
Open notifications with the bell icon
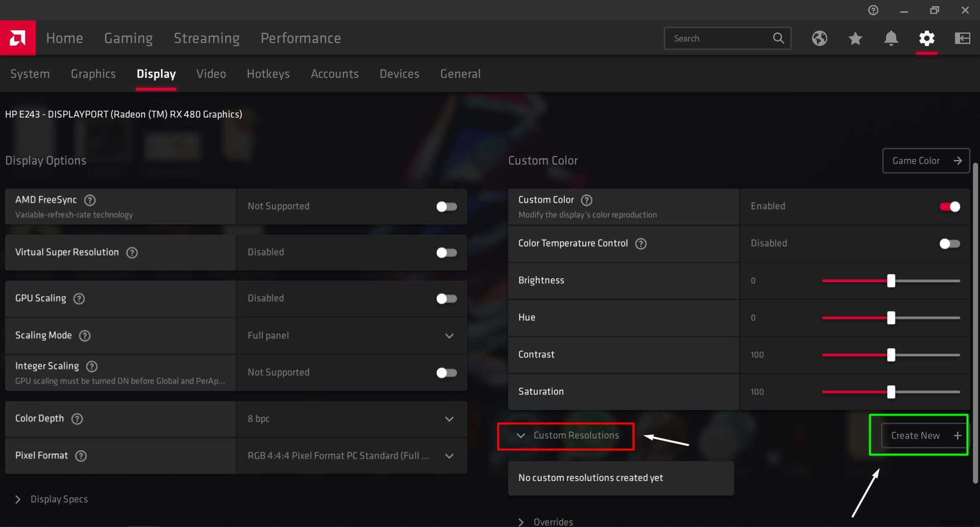pyautogui.click(x=891, y=38)
